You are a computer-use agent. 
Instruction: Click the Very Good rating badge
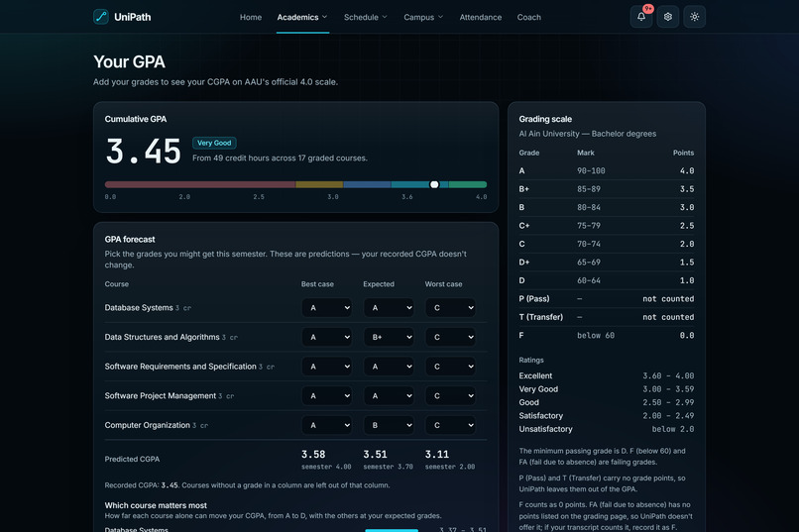coord(214,143)
